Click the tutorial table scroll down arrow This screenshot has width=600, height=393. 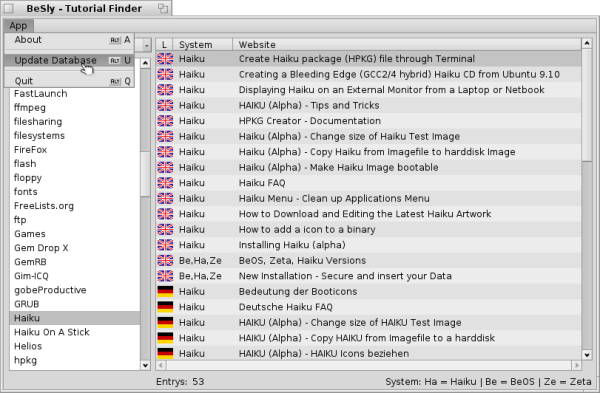[x=587, y=355]
